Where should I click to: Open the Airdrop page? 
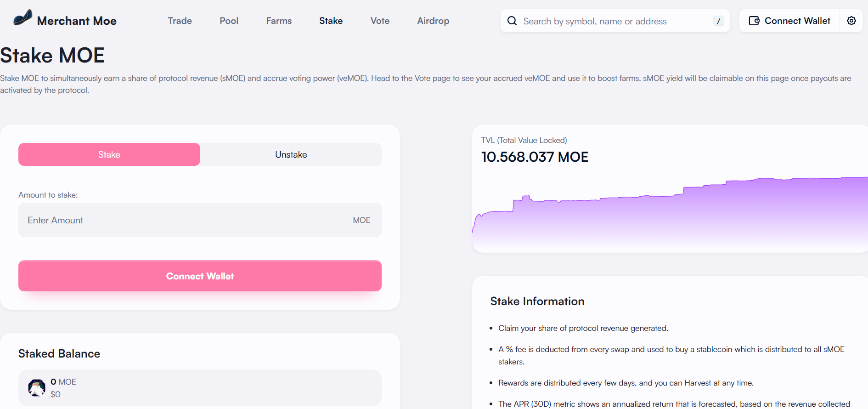(433, 21)
